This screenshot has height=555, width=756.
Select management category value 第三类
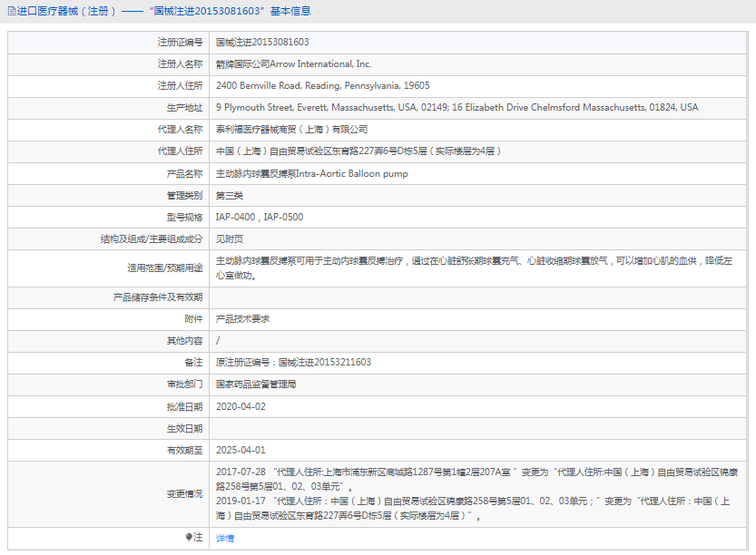click(230, 195)
